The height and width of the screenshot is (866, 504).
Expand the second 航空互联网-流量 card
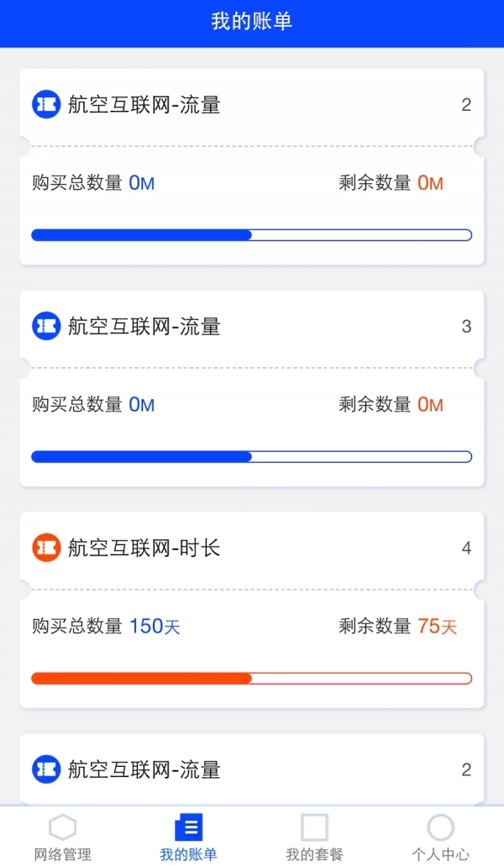tap(252, 327)
